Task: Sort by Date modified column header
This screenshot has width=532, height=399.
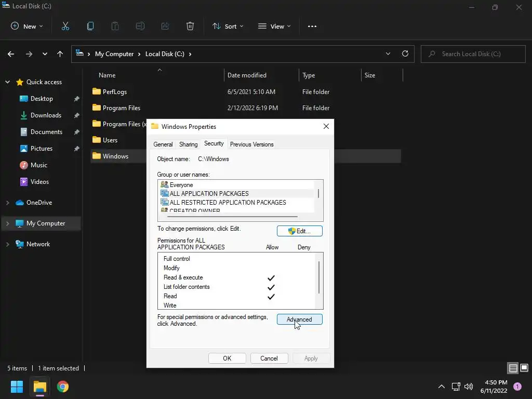Action: click(261, 75)
